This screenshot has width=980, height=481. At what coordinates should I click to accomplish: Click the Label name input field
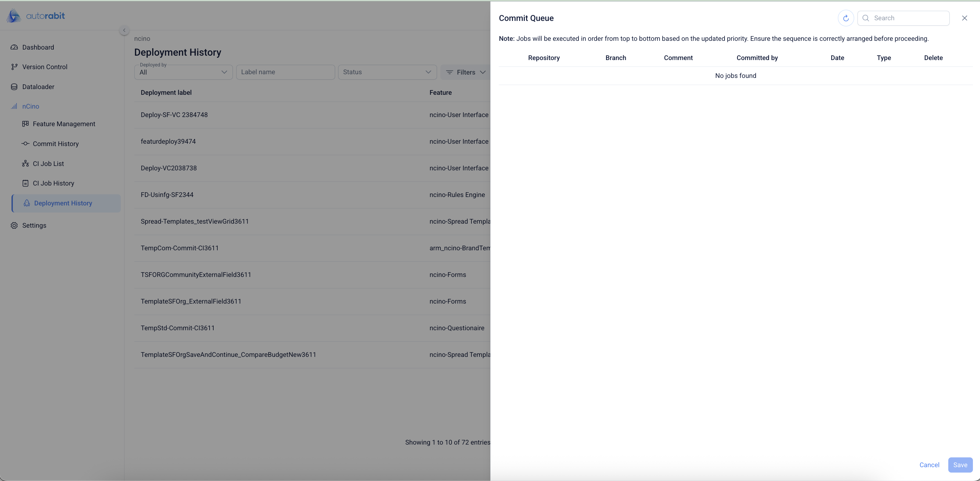pos(285,72)
